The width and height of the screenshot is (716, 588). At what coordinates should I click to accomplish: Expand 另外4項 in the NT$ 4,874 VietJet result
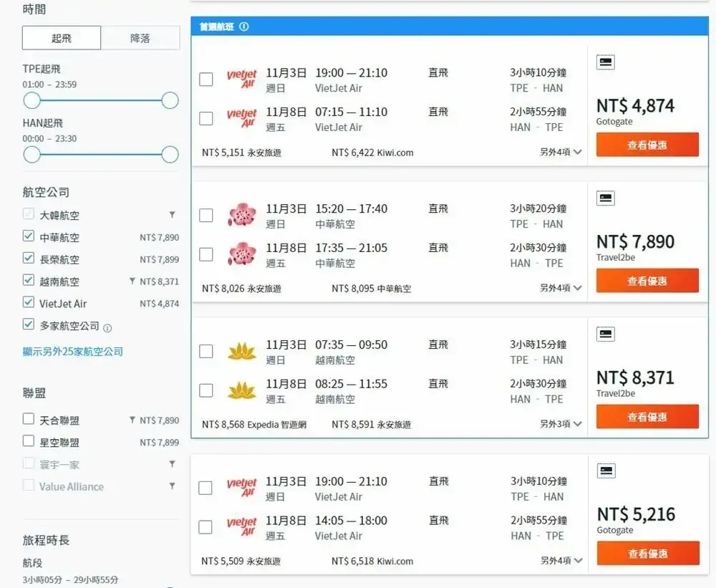tap(561, 153)
